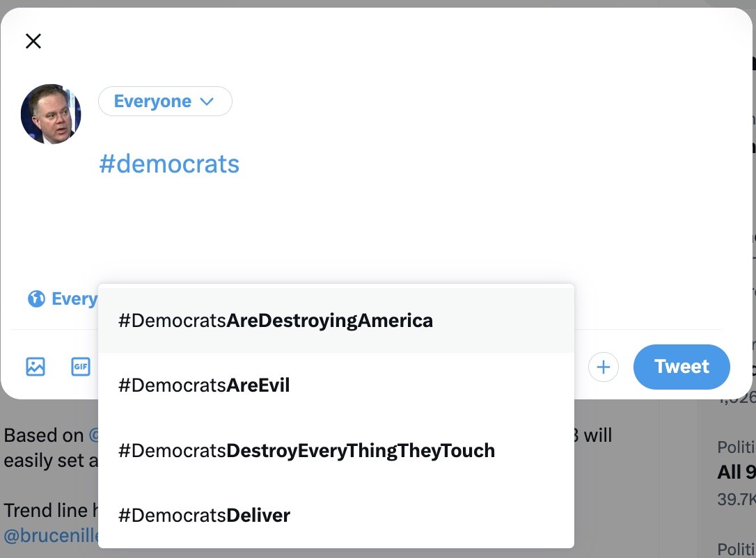
Task: Click the blue @ mention after 'Based on'
Action: point(93,436)
